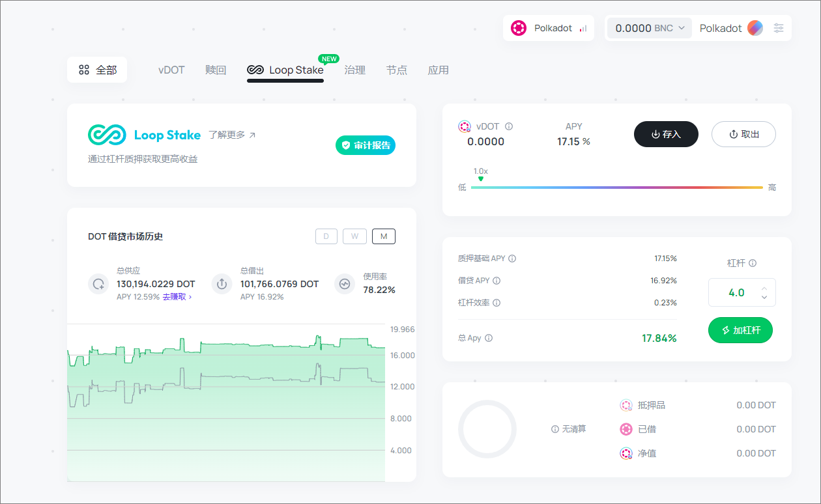Viewport: 821px width, 504px height.
Task: Click the grid icon beside 全部
Action: (x=84, y=70)
